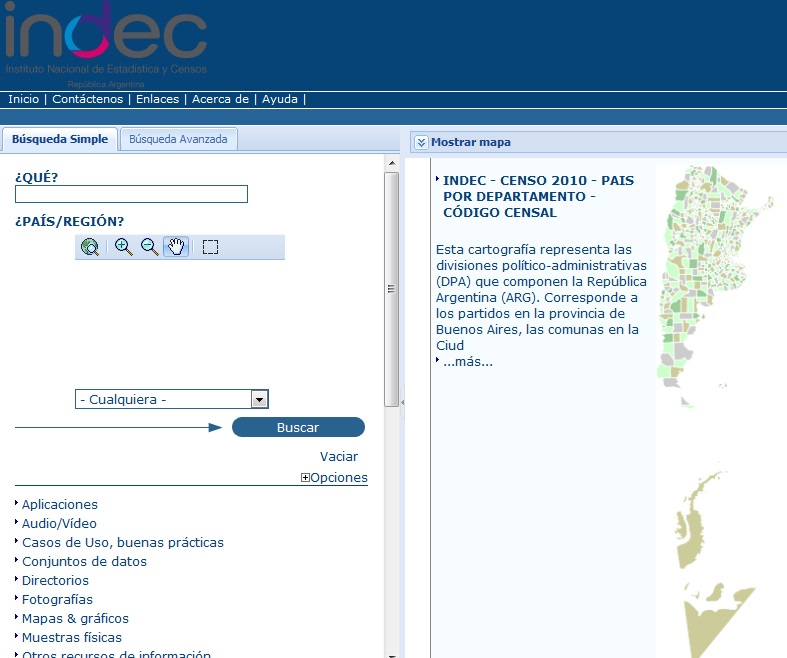Open the Cualquiera region dropdown
This screenshot has height=658, width=787.
pyautogui.click(x=259, y=399)
